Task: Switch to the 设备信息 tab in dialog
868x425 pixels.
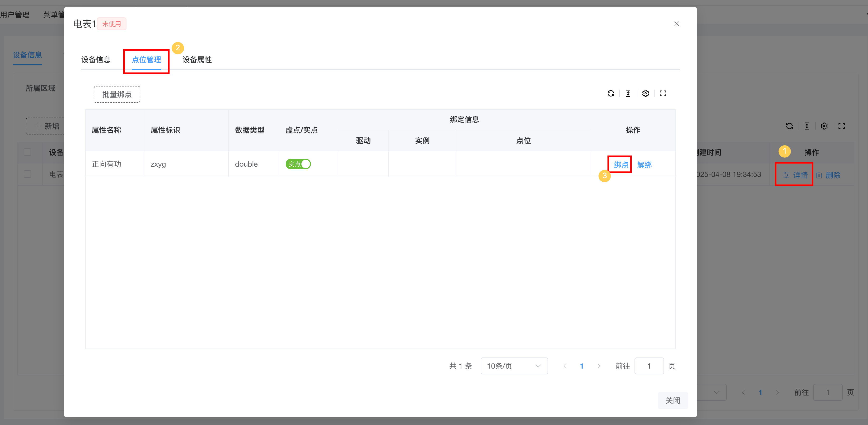Action: tap(96, 60)
